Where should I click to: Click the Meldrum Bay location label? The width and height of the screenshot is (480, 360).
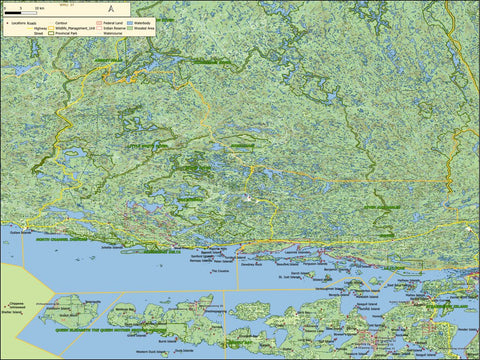pyautogui.click(x=125, y=309)
